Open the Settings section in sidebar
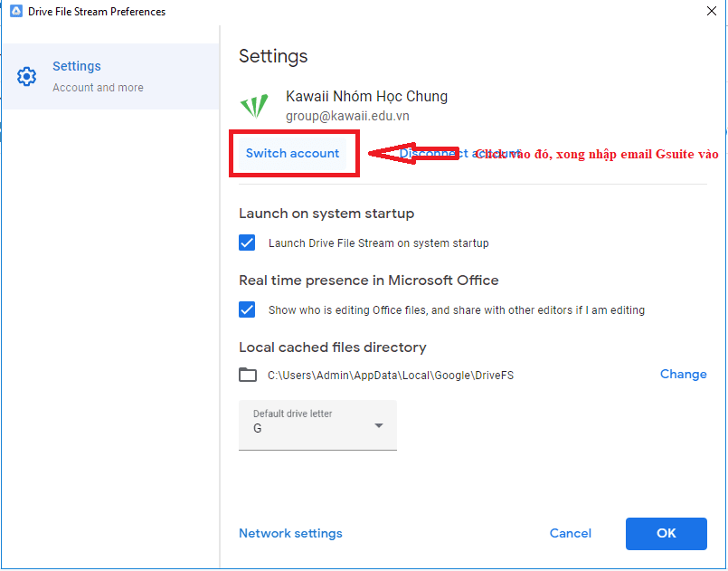This screenshot has height=571, width=728. tap(110, 76)
